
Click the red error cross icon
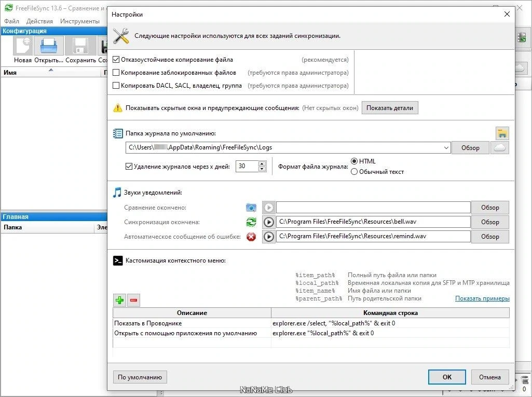coord(251,237)
